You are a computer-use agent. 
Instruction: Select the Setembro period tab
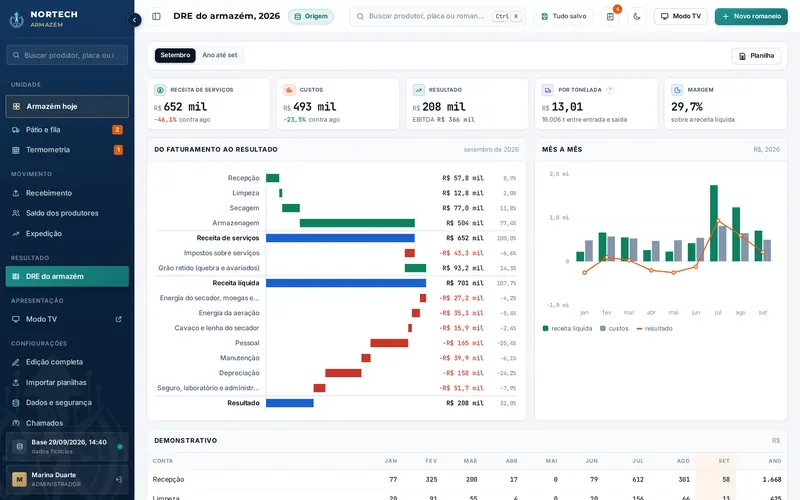click(175, 55)
